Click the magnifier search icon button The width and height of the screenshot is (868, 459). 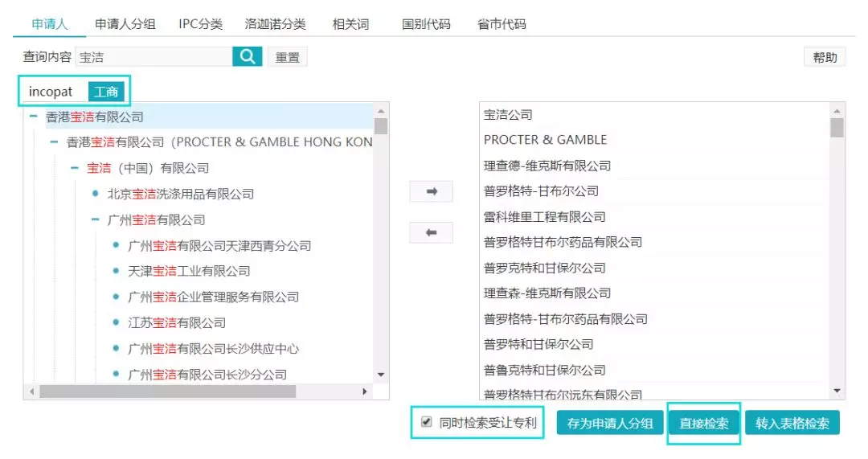coord(247,56)
